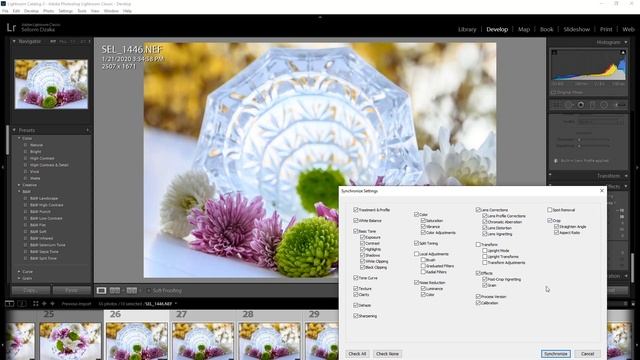Select filmstrip thumbnail number 25

tap(70, 341)
